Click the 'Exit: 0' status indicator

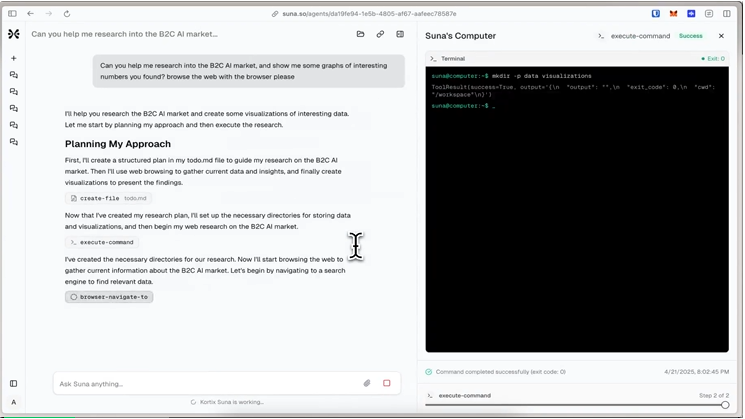pos(713,58)
